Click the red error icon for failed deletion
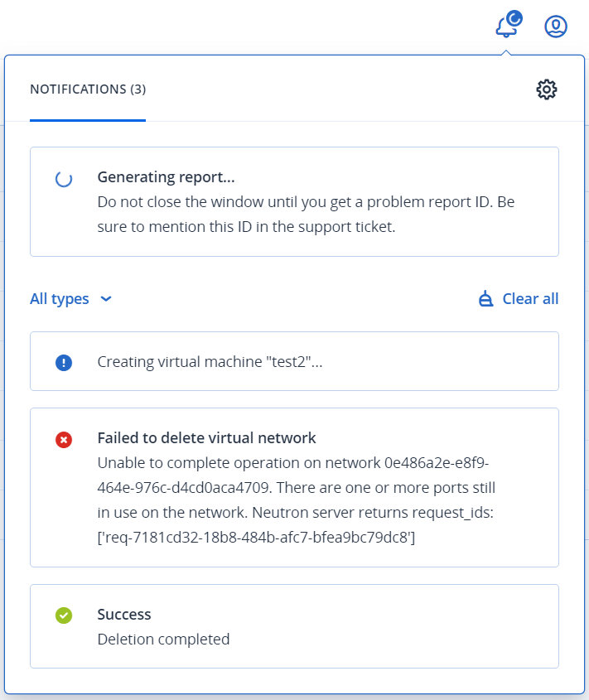The height and width of the screenshot is (700, 589). (64, 440)
